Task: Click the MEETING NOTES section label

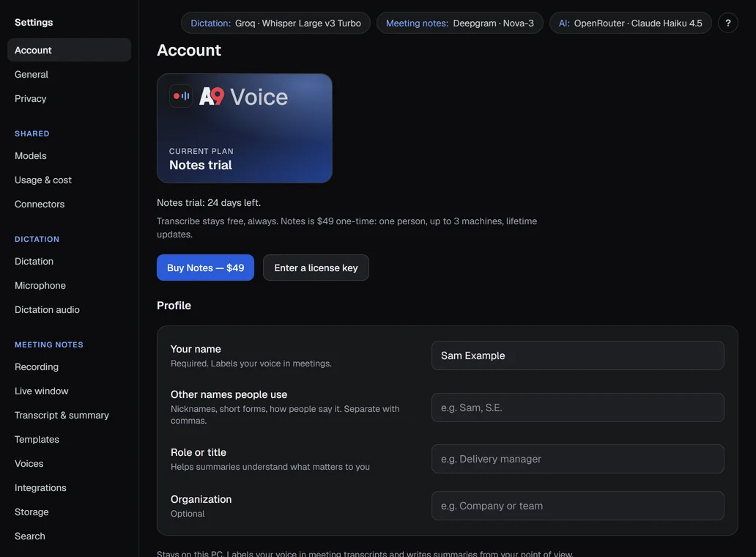Action: coord(48,344)
